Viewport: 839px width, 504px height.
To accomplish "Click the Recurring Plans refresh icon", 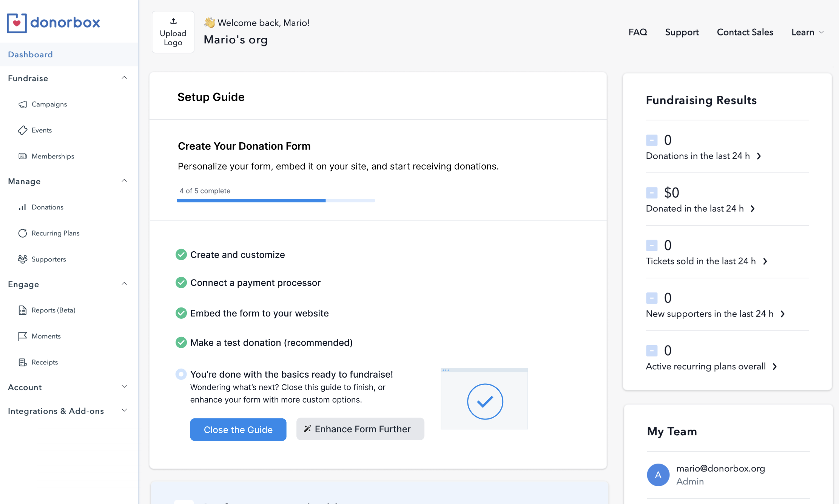I will pyautogui.click(x=23, y=233).
